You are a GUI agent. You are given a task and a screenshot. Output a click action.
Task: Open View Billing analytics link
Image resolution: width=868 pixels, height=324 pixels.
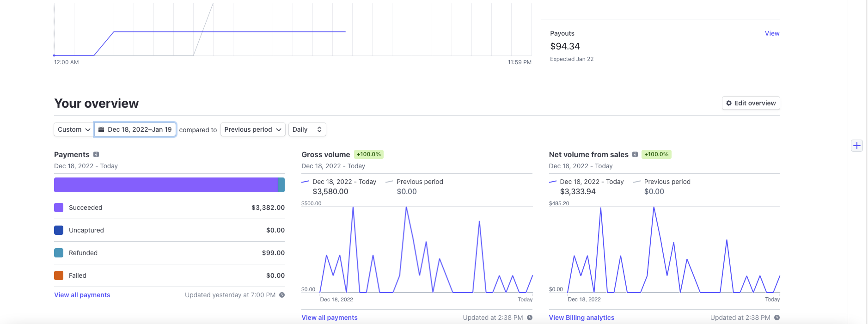pos(581,318)
